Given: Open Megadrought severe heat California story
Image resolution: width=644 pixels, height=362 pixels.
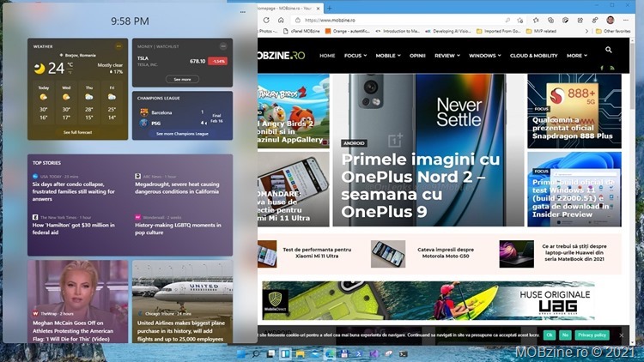Looking at the screenshot, I should click(177, 188).
